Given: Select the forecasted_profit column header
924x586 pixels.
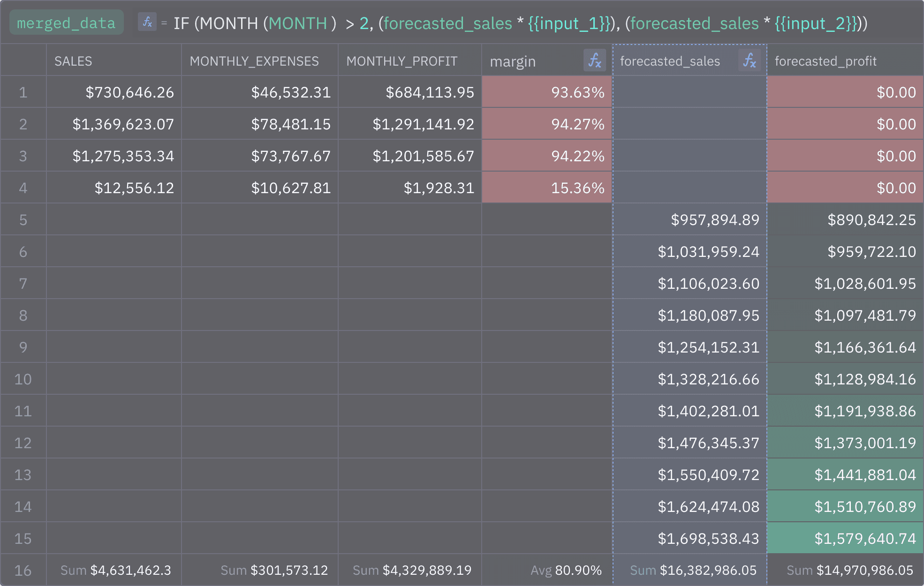Looking at the screenshot, I should [x=845, y=60].
